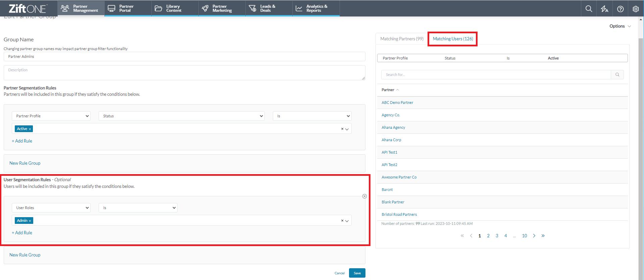Remove the Active tag
Screen dimensions: 644x280
(30, 129)
